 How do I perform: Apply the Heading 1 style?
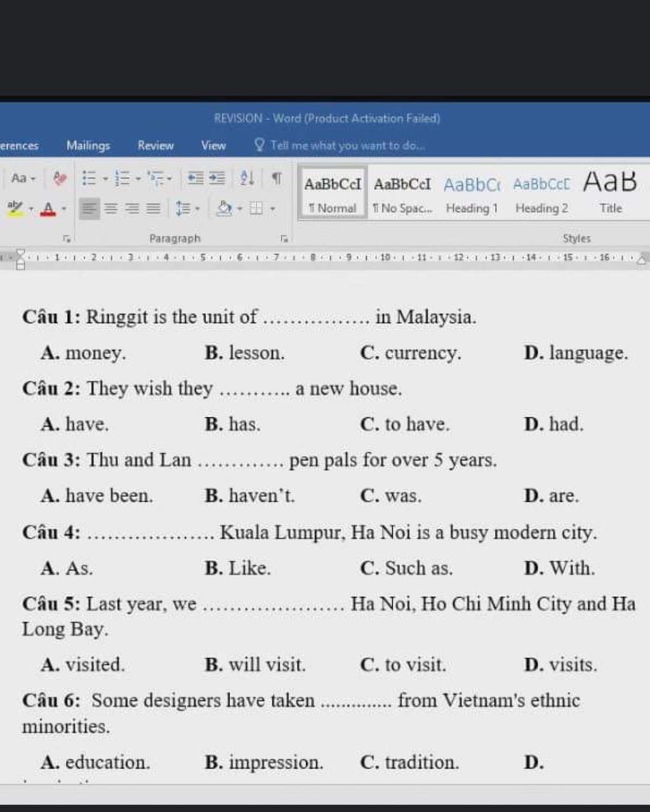[472, 193]
